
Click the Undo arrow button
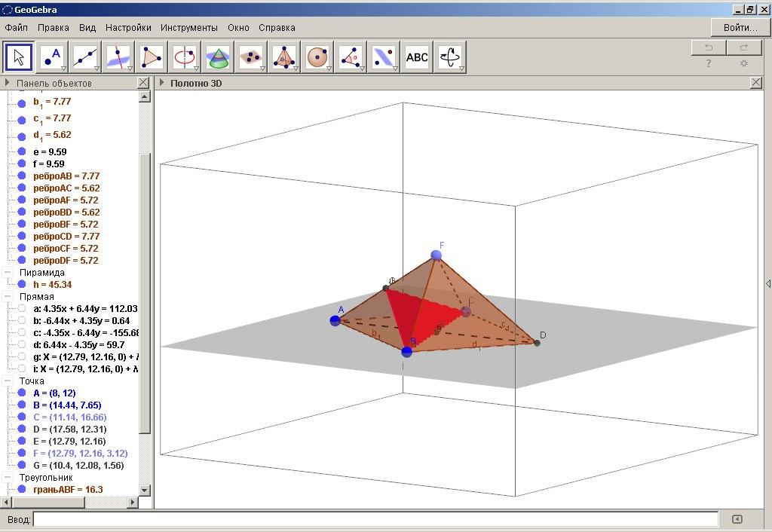[x=709, y=47]
